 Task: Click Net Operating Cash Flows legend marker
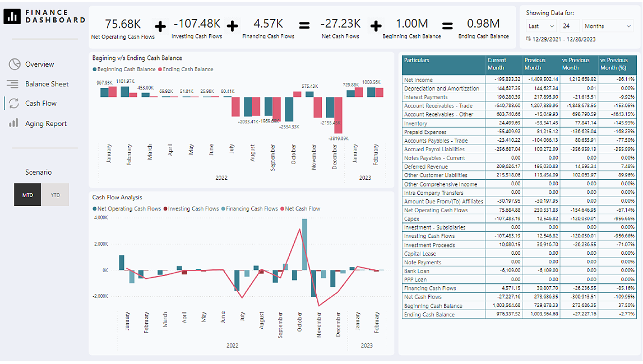pos(95,209)
